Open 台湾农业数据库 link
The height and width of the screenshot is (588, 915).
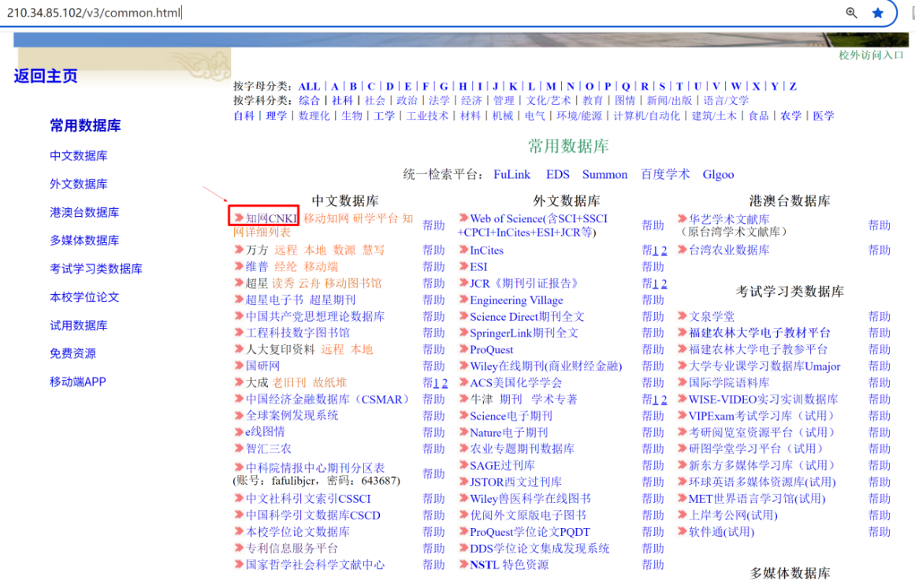point(730,250)
